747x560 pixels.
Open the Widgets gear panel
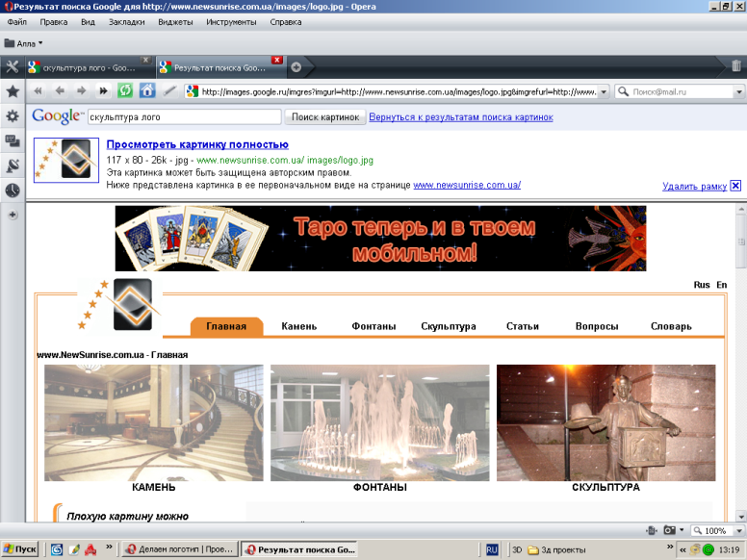coord(13,116)
